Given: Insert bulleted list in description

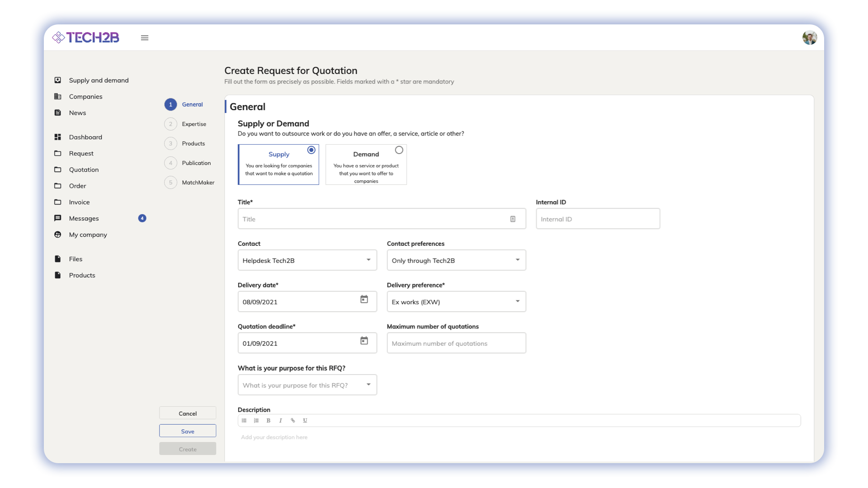Looking at the screenshot, I should point(244,421).
